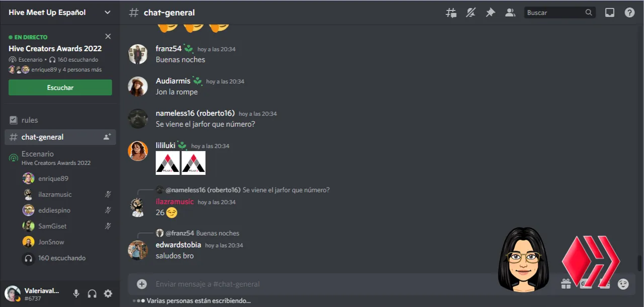Image resolution: width=644 pixels, height=307 pixels.
Task: Open the Escenario stage channel
Action: [x=60, y=158]
